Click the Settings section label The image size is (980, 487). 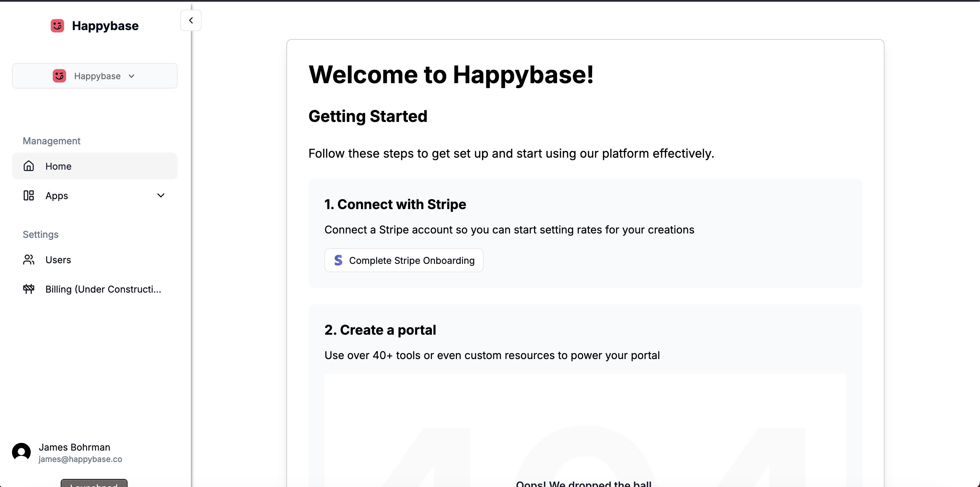point(41,234)
